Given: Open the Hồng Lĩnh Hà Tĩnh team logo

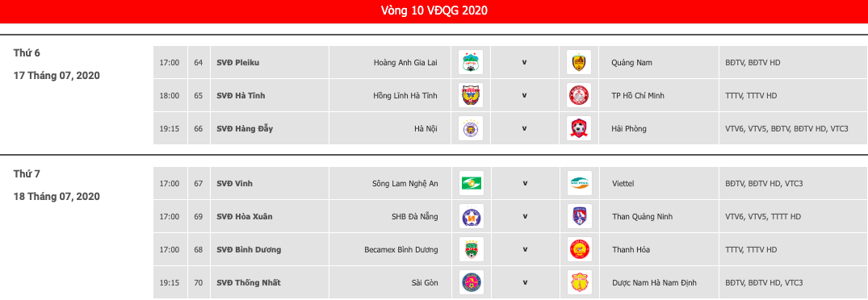Looking at the screenshot, I should click(x=471, y=95).
